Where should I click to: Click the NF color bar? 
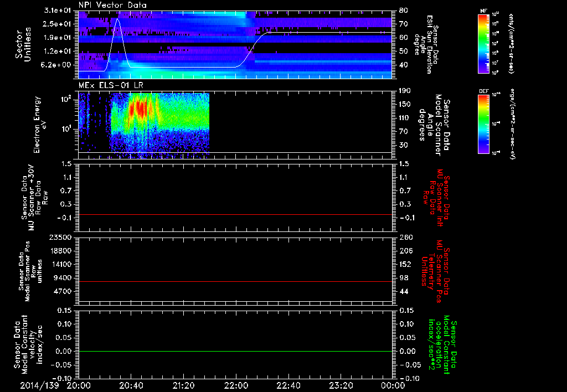point(483,44)
